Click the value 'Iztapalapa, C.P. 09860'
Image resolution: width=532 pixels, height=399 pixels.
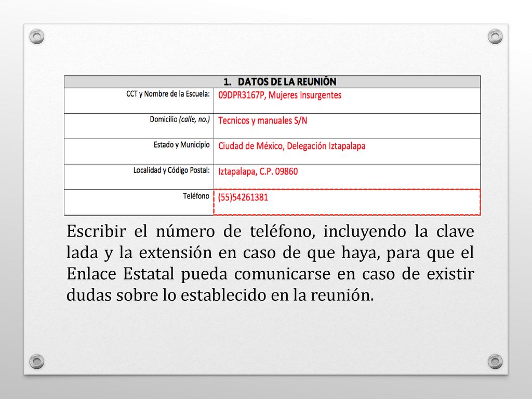258,171
